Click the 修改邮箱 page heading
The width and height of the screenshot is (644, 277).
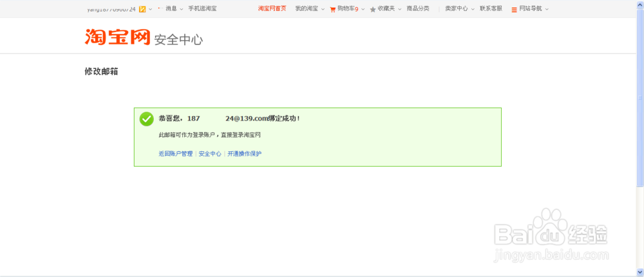tap(102, 72)
